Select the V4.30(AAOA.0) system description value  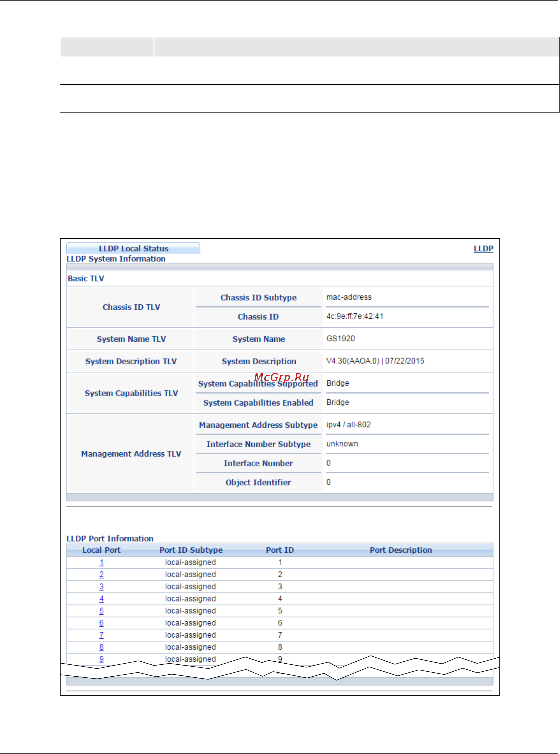click(375, 361)
